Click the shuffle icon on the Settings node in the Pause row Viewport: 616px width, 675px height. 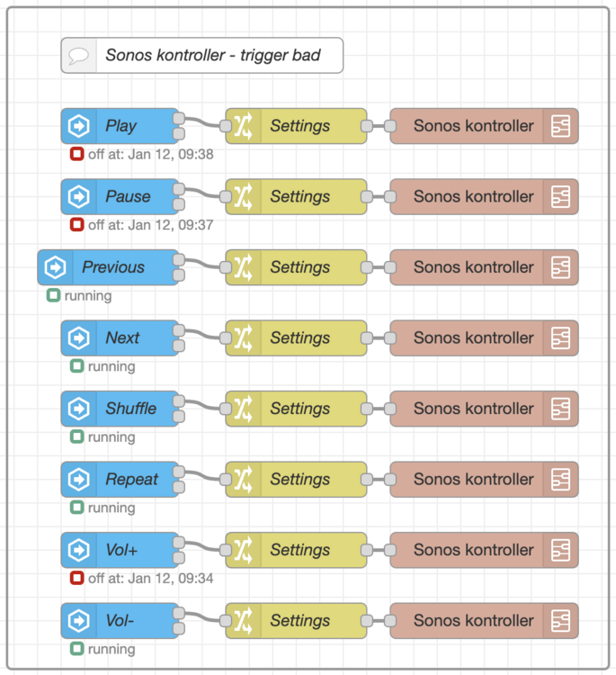pyautogui.click(x=243, y=197)
